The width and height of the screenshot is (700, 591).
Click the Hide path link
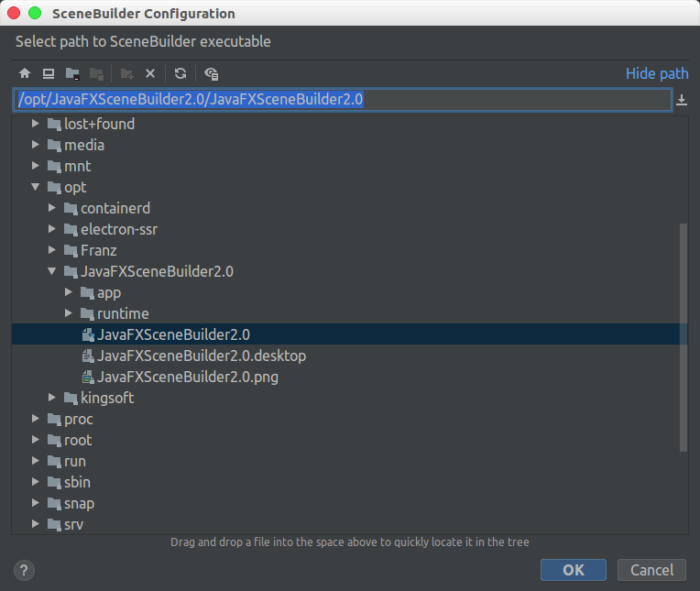(x=657, y=73)
